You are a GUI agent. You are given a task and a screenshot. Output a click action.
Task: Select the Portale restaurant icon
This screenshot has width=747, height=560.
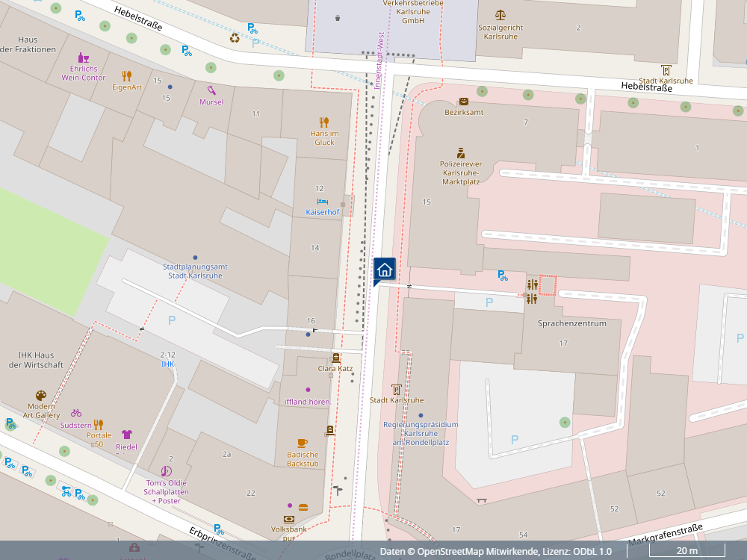point(99,424)
